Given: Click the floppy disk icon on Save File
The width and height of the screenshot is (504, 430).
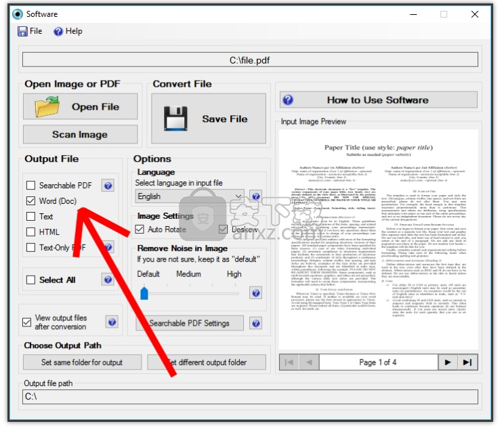Looking at the screenshot, I should click(x=175, y=119).
